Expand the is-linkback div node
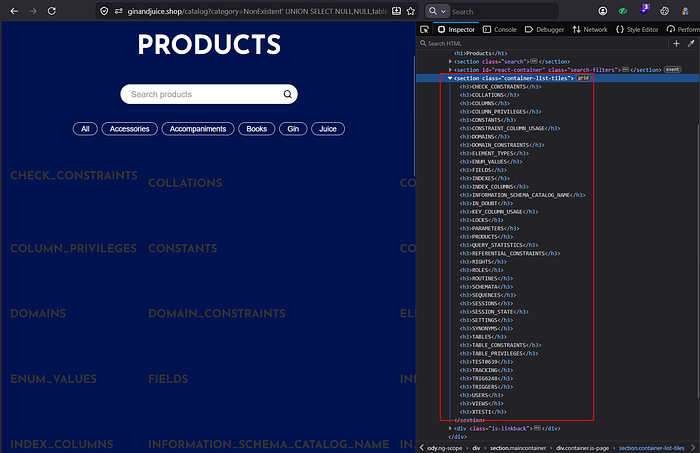Image resolution: width=700 pixels, height=453 pixels. click(x=450, y=428)
